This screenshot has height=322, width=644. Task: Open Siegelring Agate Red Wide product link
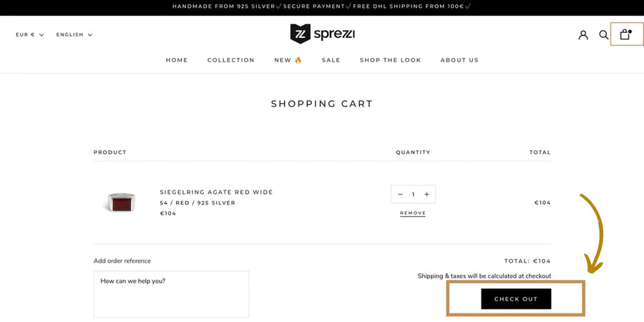coord(216,192)
